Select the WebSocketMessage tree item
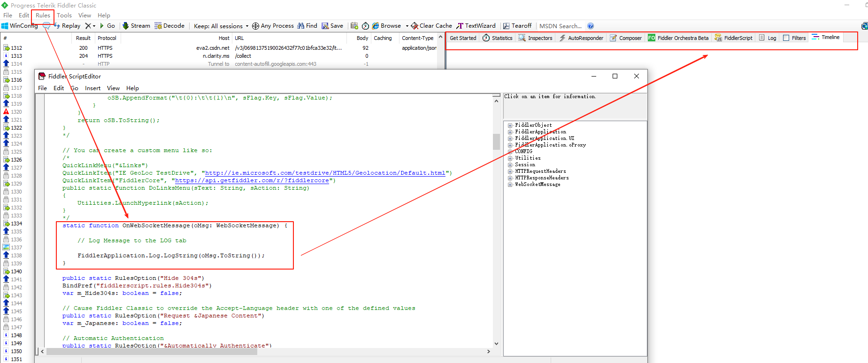868x363 pixels. coord(538,185)
